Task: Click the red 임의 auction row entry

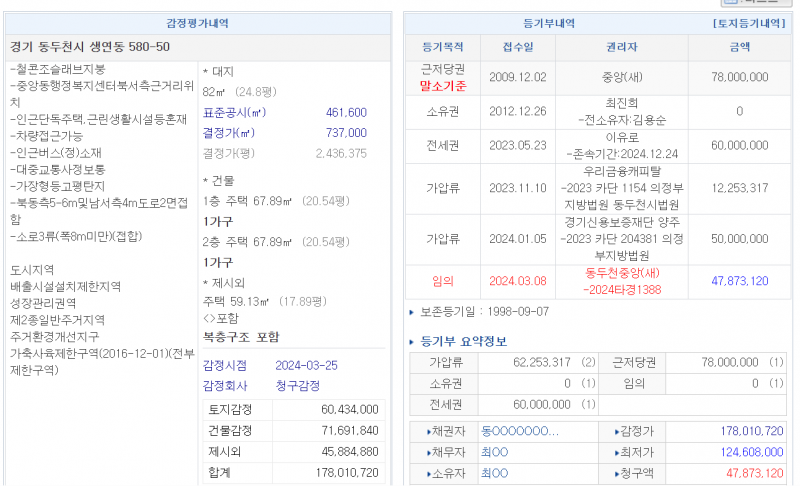Action: point(443,282)
